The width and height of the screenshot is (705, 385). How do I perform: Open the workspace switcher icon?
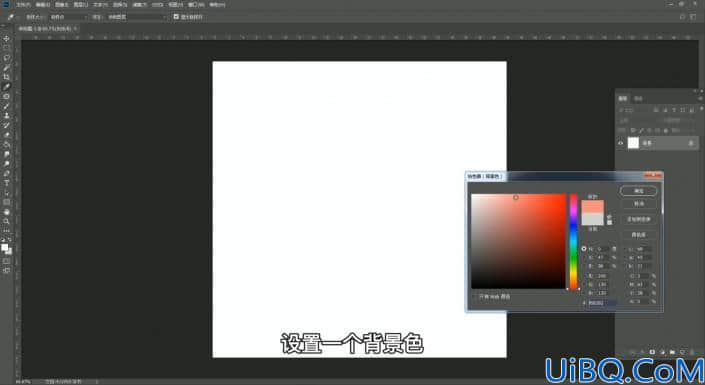pos(693,17)
